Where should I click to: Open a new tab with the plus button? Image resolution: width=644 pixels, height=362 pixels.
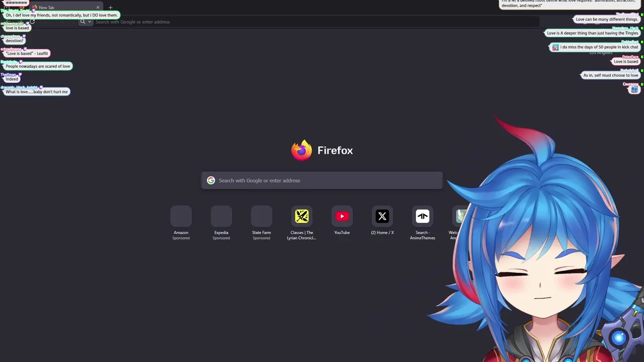[x=110, y=8]
